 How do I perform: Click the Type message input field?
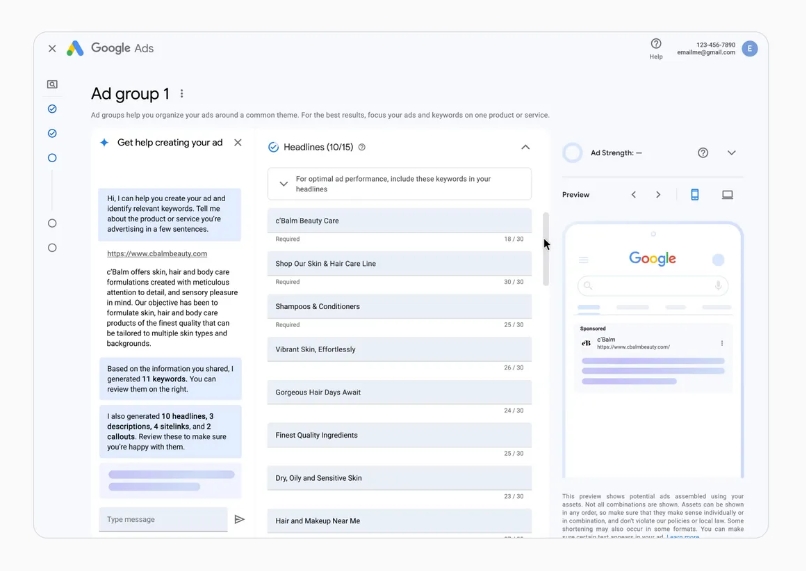(x=163, y=520)
